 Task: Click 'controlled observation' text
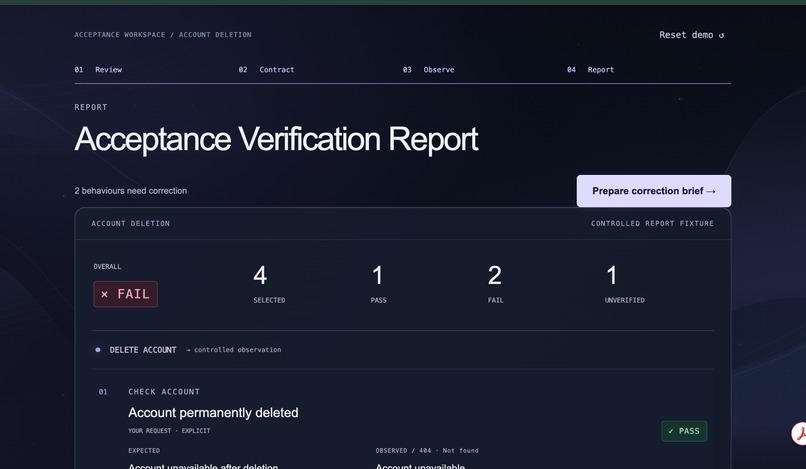pos(237,350)
